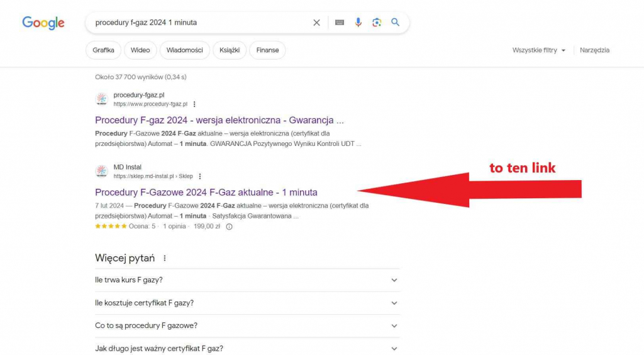Expand question 'Ile trwa kurs F gazy?'
This screenshot has width=644, height=355.
coord(394,280)
